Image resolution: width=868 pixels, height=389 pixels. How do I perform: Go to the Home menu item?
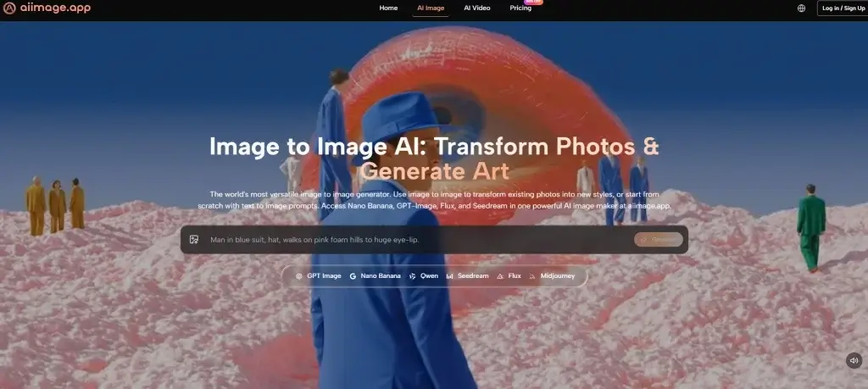(x=388, y=8)
